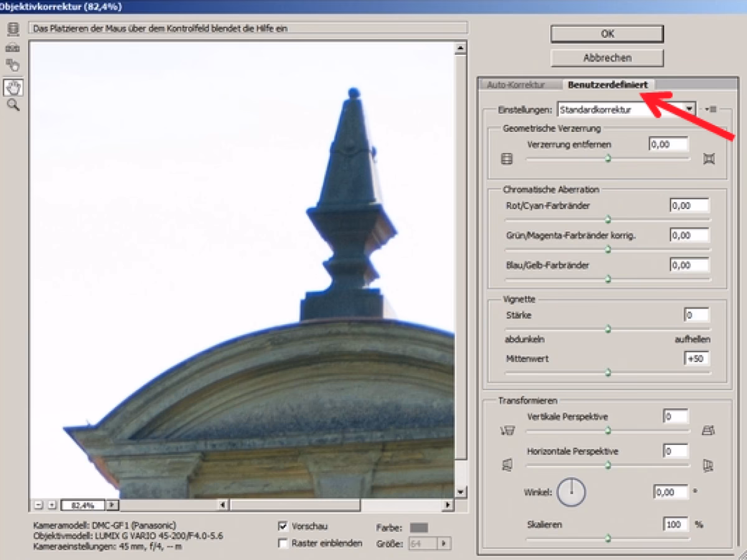Click the barrel distortion icon left of slider
The height and width of the screenshot is (560, 747).
click(507, 159)
